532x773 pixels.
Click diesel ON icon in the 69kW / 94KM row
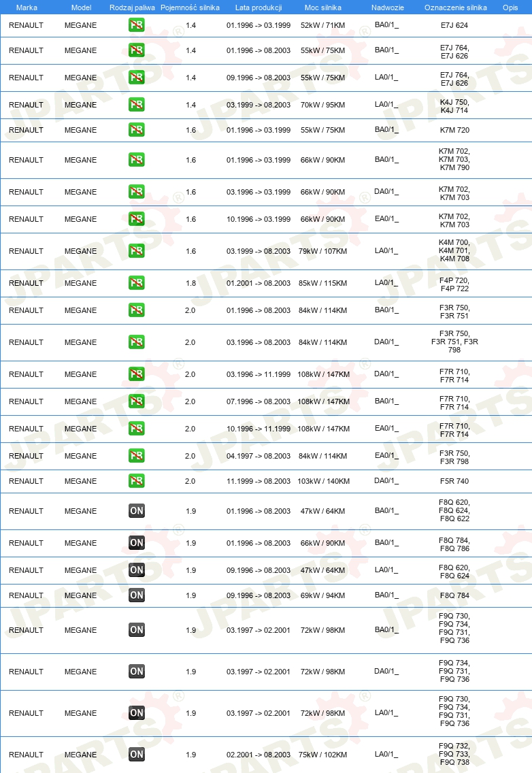(x=137, y=595)
